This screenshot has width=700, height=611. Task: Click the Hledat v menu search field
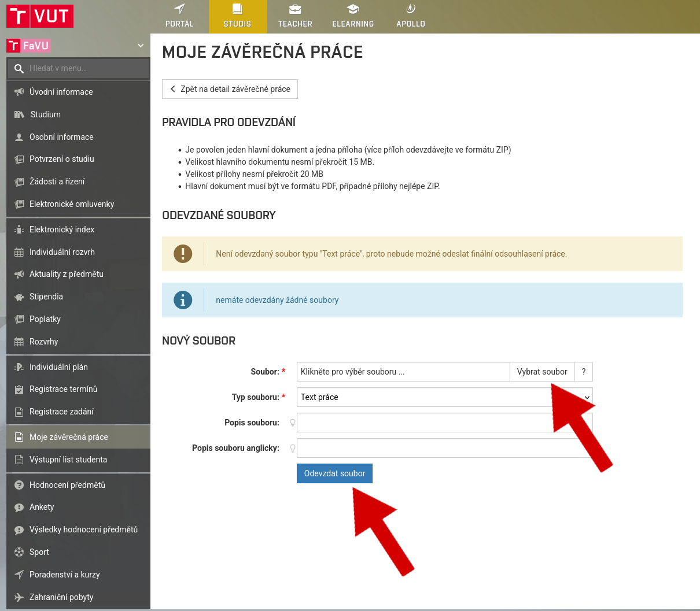click(x=78, y=68)
